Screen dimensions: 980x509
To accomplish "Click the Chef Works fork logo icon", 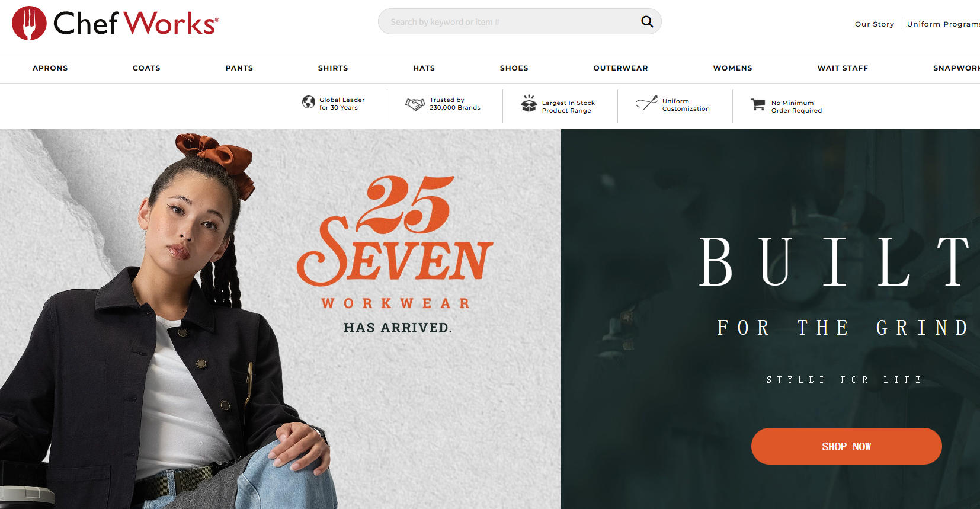I will click(x=29, y=23).
